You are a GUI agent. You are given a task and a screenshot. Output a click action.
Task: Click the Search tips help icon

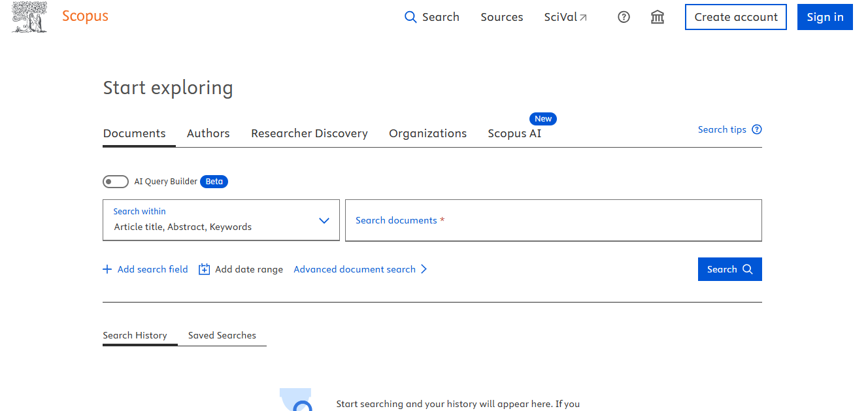tap(757, 129)
